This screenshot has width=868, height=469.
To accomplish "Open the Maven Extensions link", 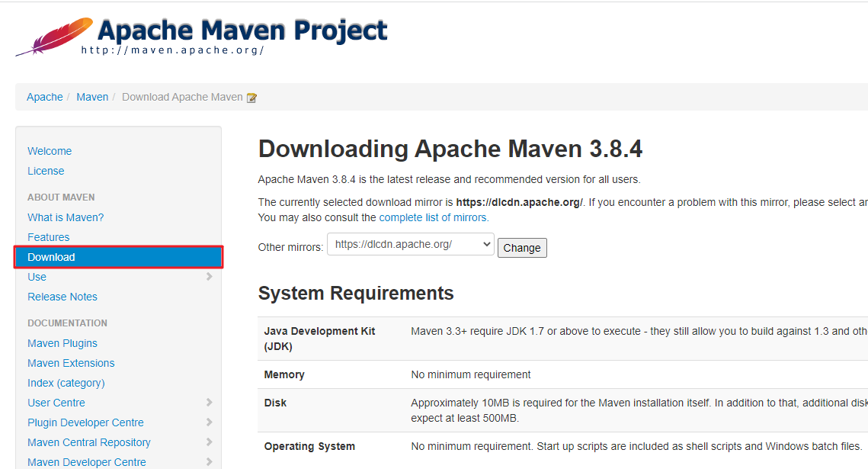I will coord(71,363).
